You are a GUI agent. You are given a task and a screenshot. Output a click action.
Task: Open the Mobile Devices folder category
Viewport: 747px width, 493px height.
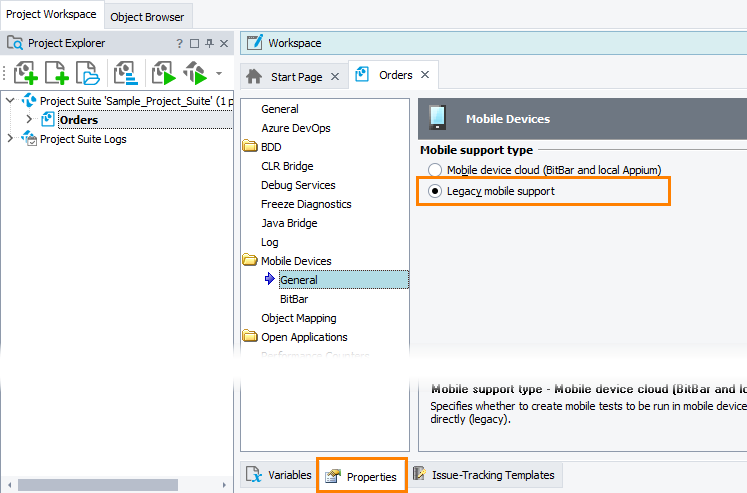pyautogui.click(x=296, y=261)
